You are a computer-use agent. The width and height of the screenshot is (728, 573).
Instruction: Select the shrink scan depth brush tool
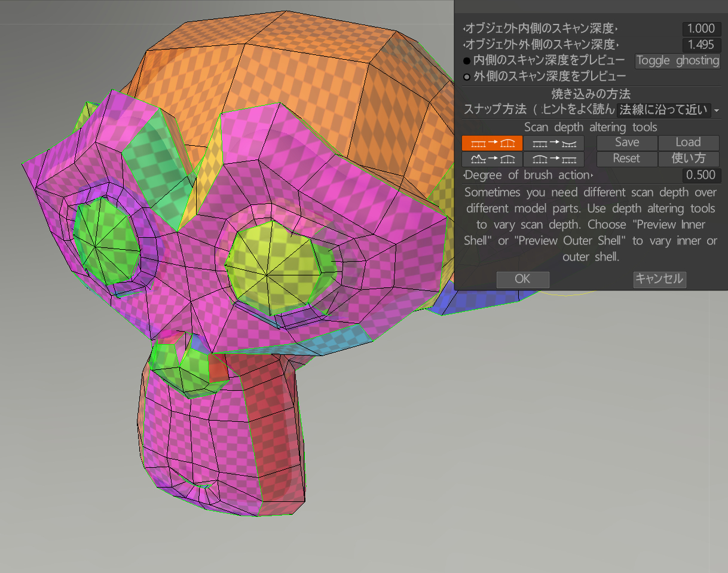553,143
